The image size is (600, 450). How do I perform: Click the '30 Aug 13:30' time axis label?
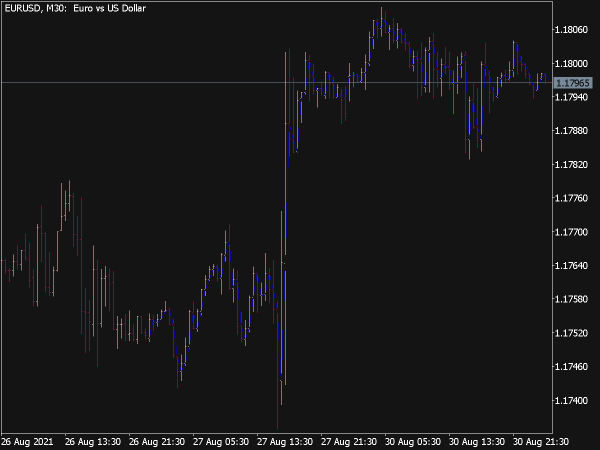(x=477, y=442)
